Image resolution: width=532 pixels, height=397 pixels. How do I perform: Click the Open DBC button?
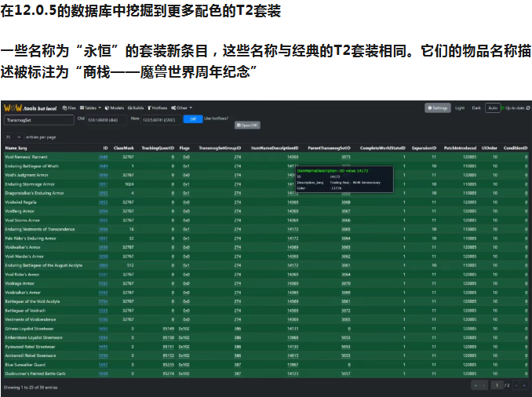click(246, 126)
